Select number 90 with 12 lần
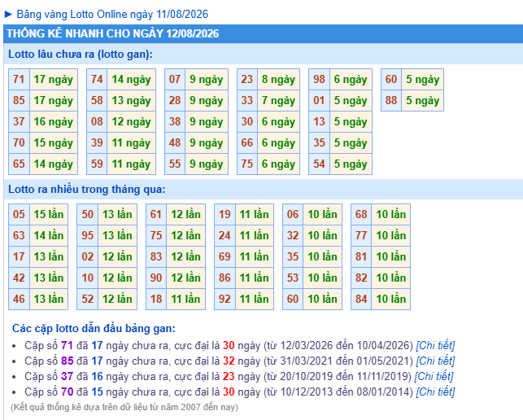 click(156, 278)
